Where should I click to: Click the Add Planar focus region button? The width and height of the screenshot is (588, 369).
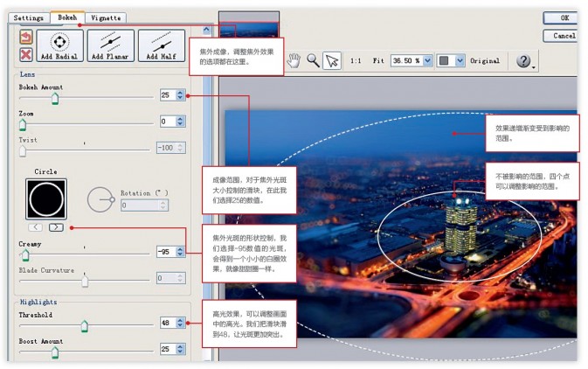[111, 45]
